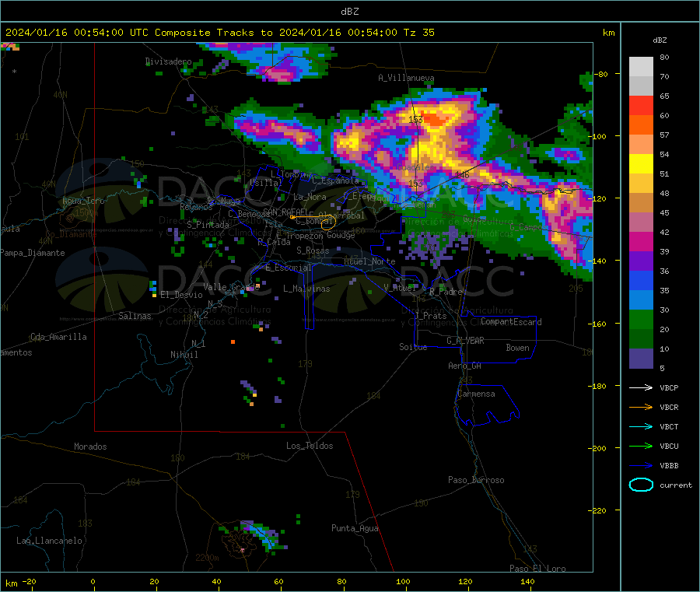Click the 'Divisadero' map label
This screenshot has width=700, height=592.
pyautogui.click(x=168, y=61)
